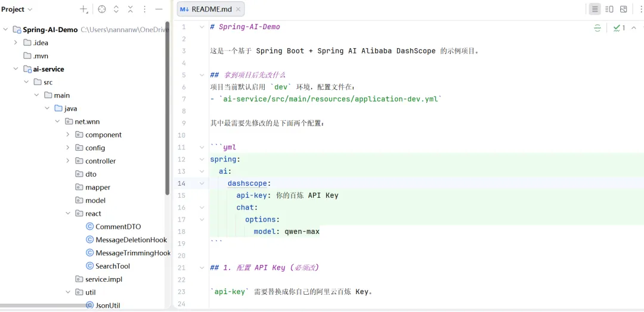Click the # Spring-AI-Demo heading text
Viewport: 644px width, 312px height.
pyautogui.click(x=245, y=27)
